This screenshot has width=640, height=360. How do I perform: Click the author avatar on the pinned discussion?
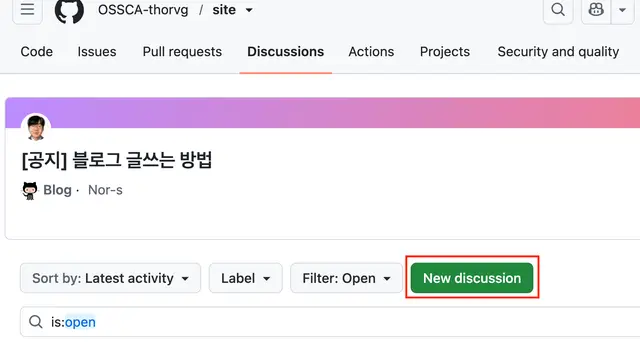click(36, 128)
